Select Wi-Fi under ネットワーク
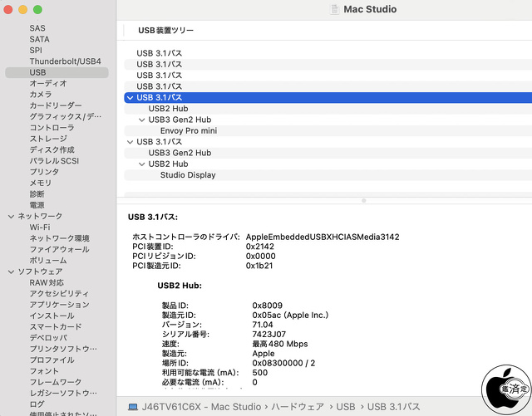The width and height of the screenshot is (532, 416). point(40,227)
